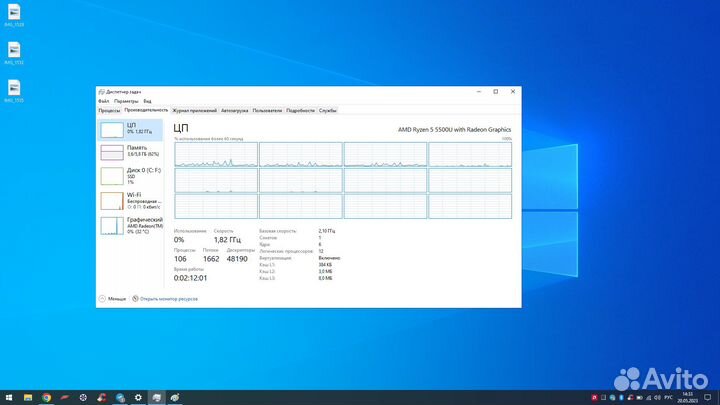Click the 1,82 ГГц speed value
Viewport: 720px width, 405px height.
pos(227,240)
